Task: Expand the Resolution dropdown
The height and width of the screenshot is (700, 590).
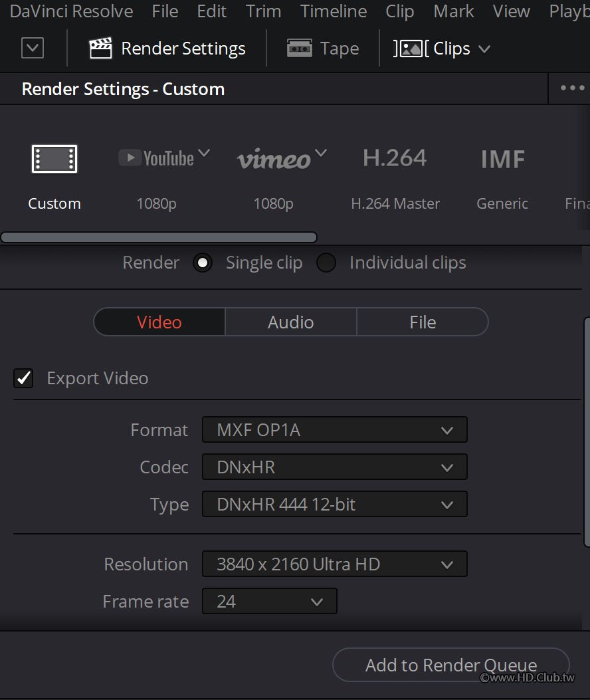Action: coord(334,564)
